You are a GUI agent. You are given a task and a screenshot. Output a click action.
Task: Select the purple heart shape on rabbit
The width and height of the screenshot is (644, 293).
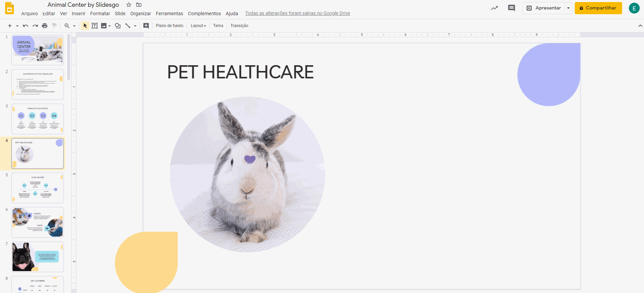tap(250, 159)
